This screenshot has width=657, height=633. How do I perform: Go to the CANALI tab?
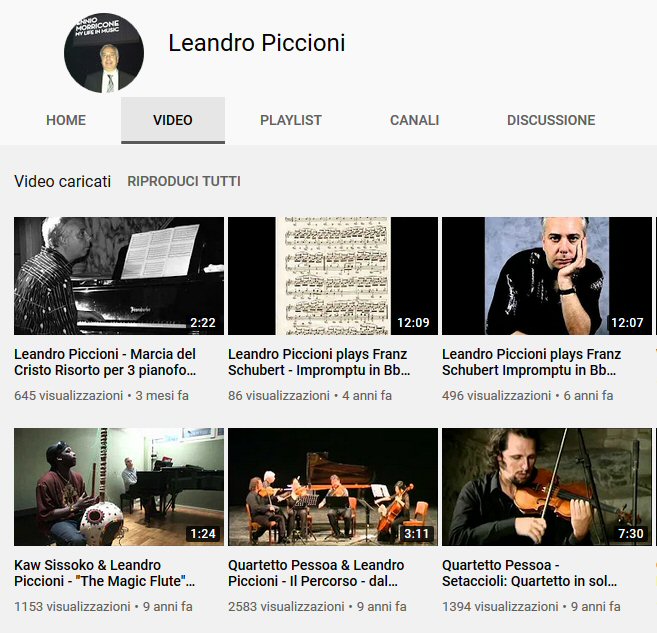pyautogui.click(x=414, y=120)
